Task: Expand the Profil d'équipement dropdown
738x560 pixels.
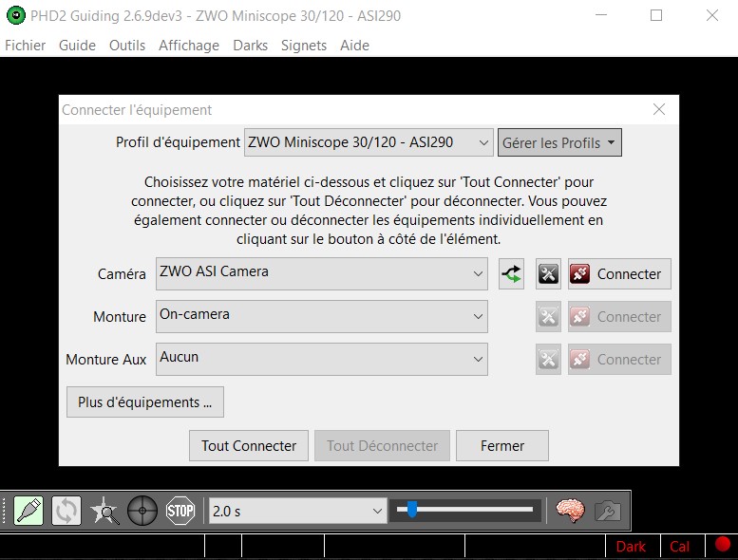Action: click(x=369, y=142)
